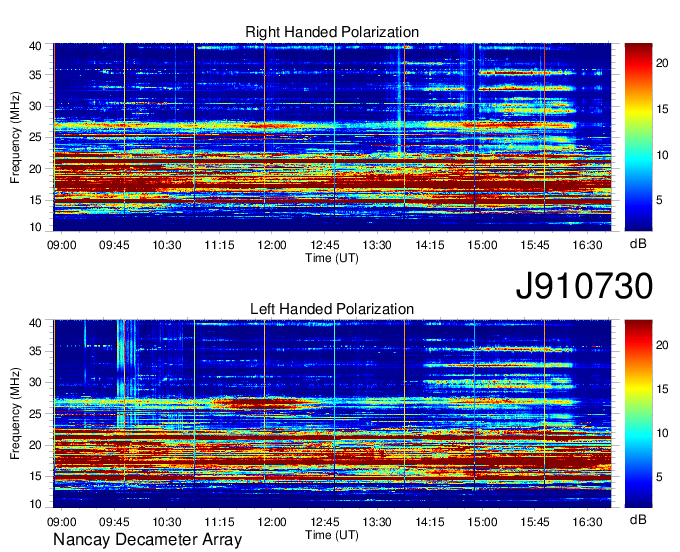Click the 09:00 tick on the upper time axis
680x552 pixels.
62,245
